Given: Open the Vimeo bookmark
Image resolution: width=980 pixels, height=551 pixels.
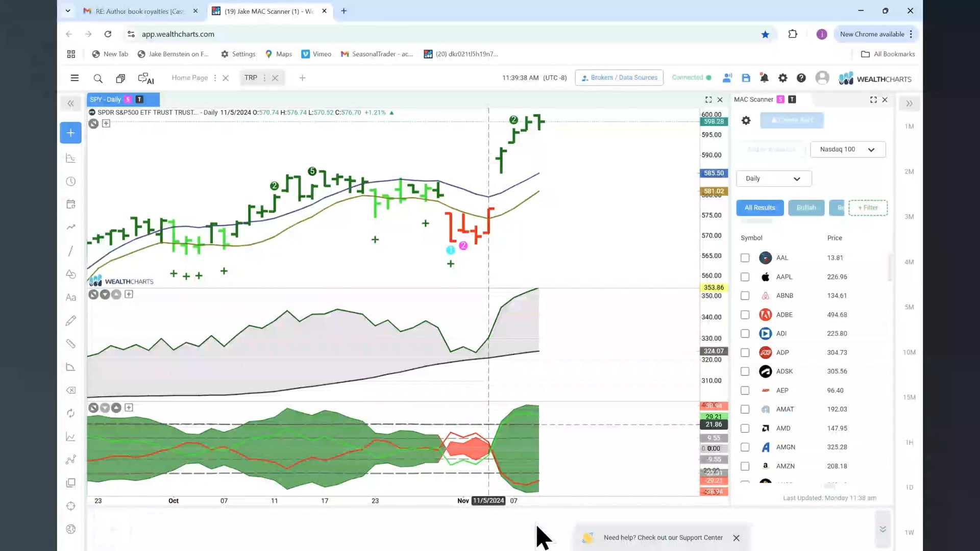Looking at the screenshot, I should tap(316, 54).
